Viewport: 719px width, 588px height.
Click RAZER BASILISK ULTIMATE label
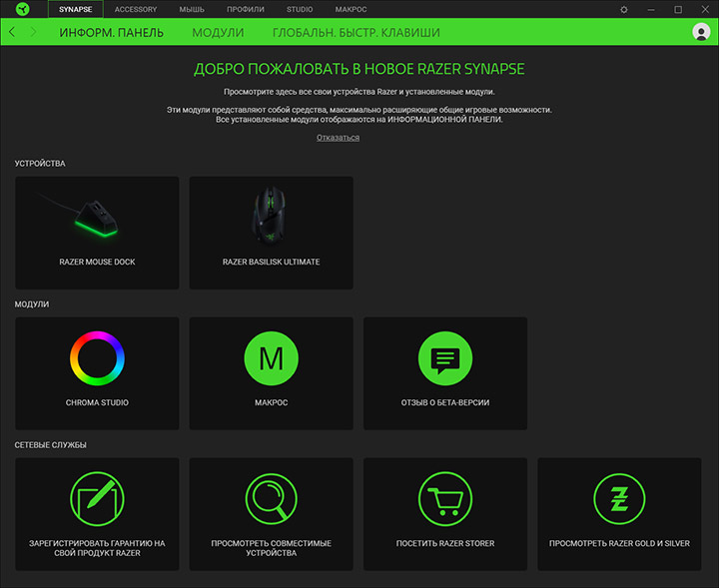(271, 262)
